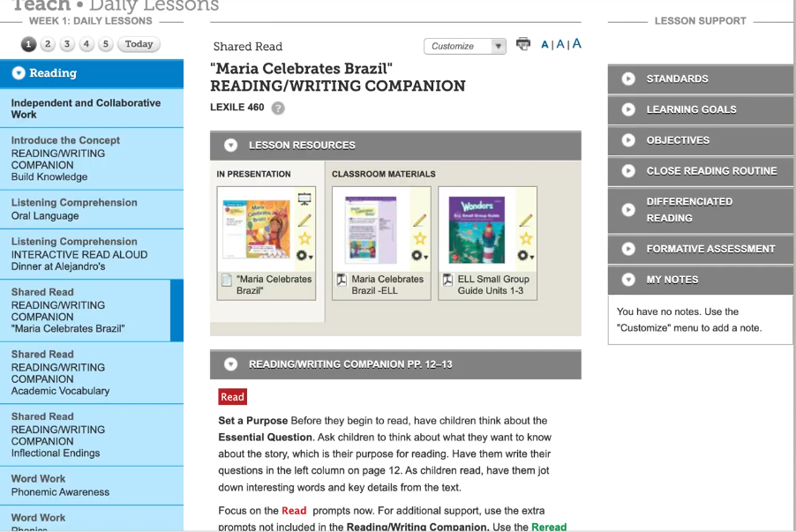
Task: Open the gear dropdown on ELL Small Group Guide
Action: (x=525, y=257)
